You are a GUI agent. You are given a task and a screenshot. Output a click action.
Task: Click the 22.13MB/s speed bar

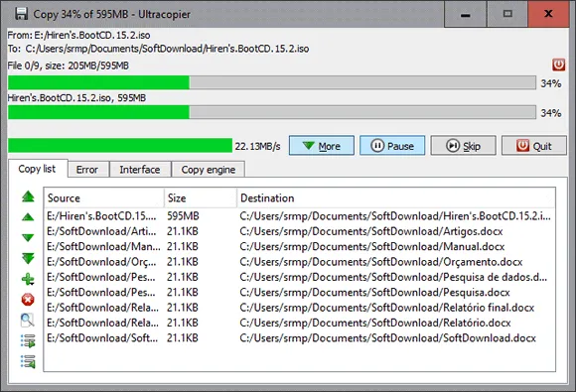pyautogui.click(x=120, y=145)
